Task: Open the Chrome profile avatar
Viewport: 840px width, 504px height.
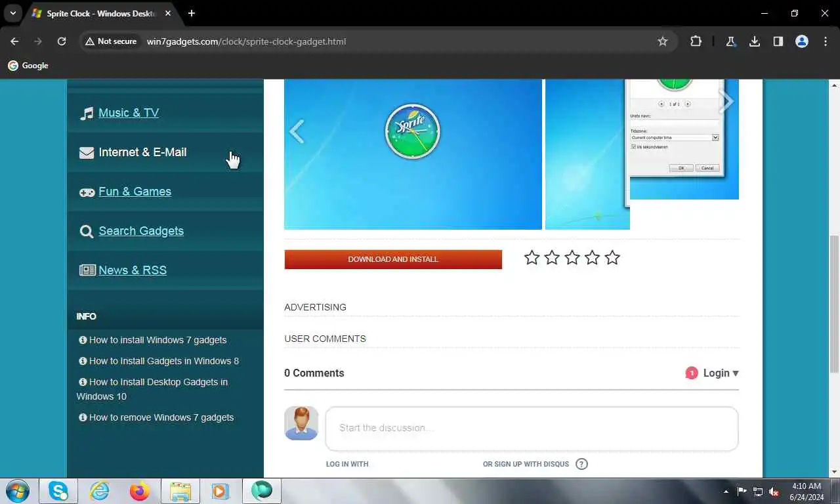Action: click(801, 41)
